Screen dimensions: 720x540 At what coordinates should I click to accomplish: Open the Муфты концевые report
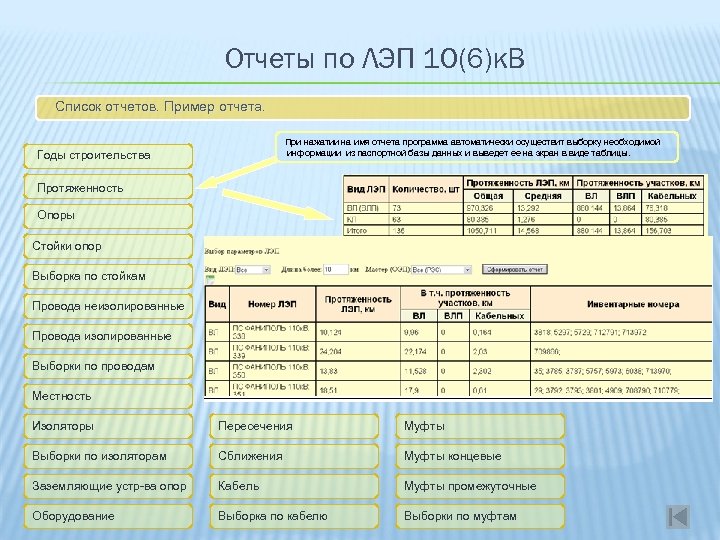point(480,456)
